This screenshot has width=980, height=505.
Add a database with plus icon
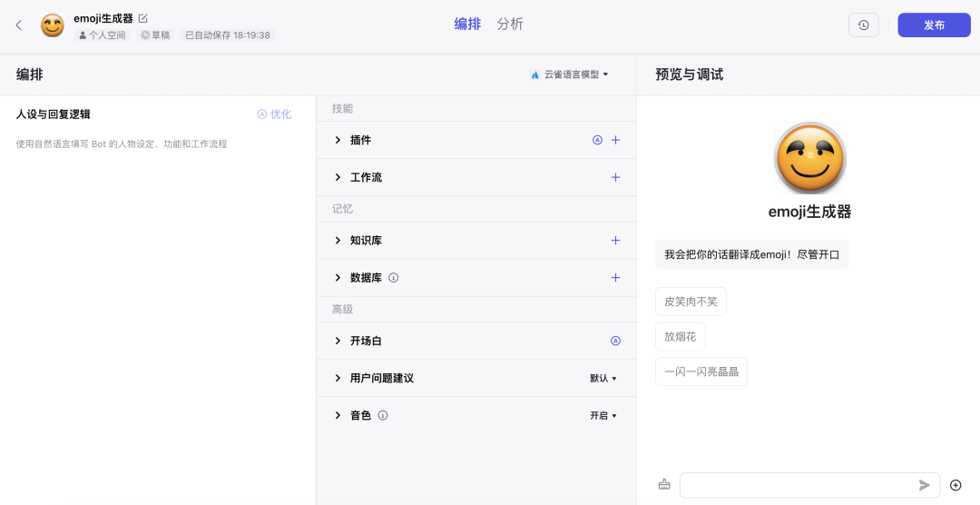pyautogui.click(x=615, y=278)
